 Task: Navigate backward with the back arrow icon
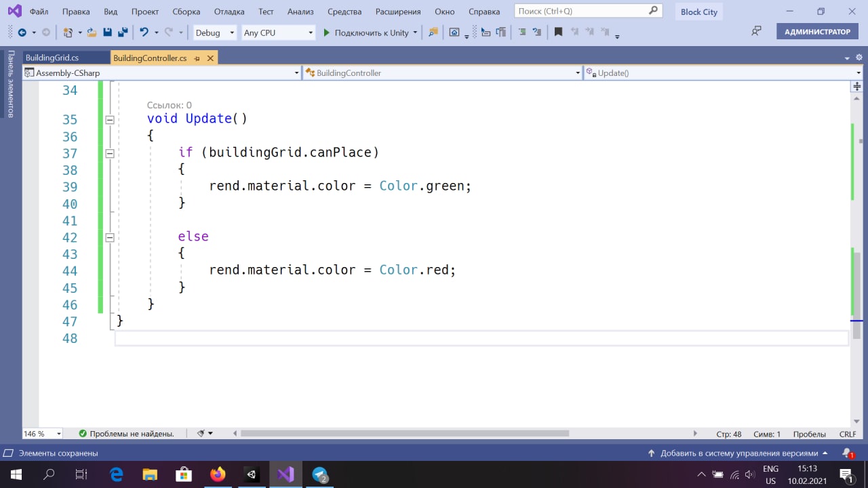22,33
